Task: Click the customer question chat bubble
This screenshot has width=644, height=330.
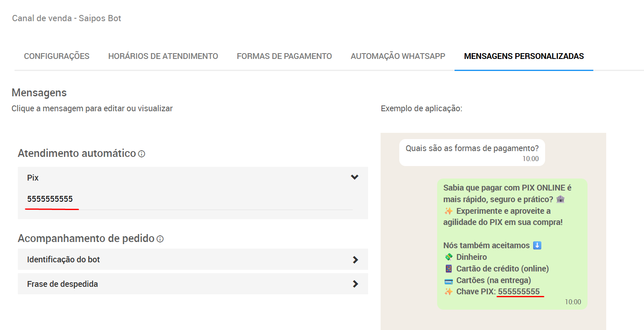Action: 472,152
